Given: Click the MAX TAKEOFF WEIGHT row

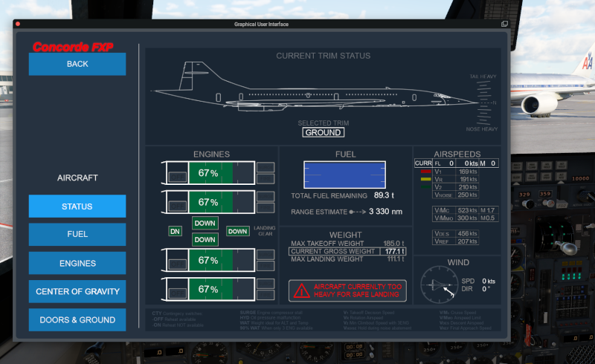Looking at the screenshot, I should pos(347,244).
